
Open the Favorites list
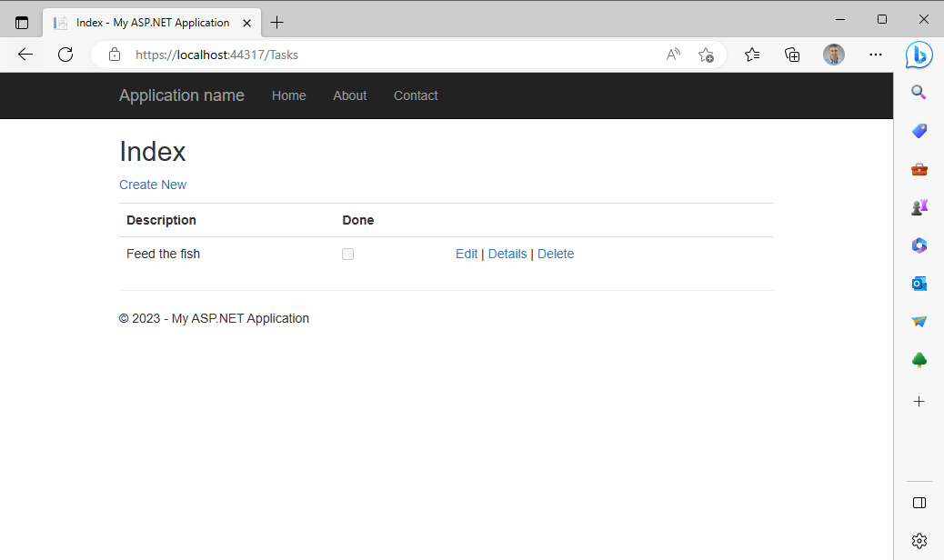(x=752, y=55)
